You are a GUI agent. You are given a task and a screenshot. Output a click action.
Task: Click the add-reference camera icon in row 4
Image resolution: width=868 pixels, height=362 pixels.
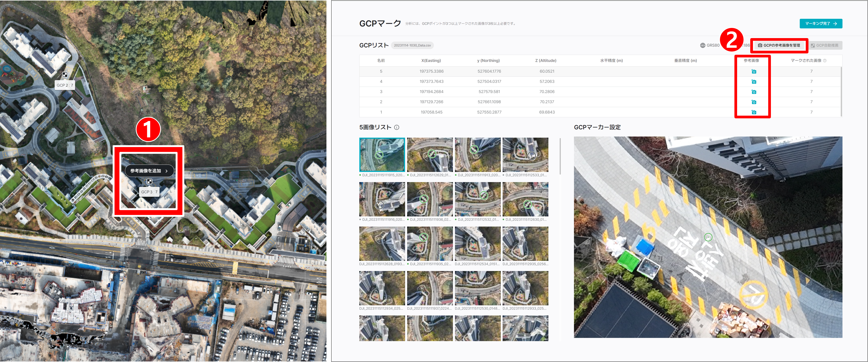pos(754,82)
